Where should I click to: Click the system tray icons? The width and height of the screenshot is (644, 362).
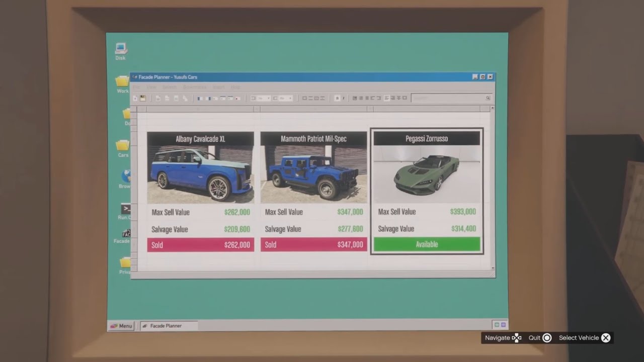[500, 325]
